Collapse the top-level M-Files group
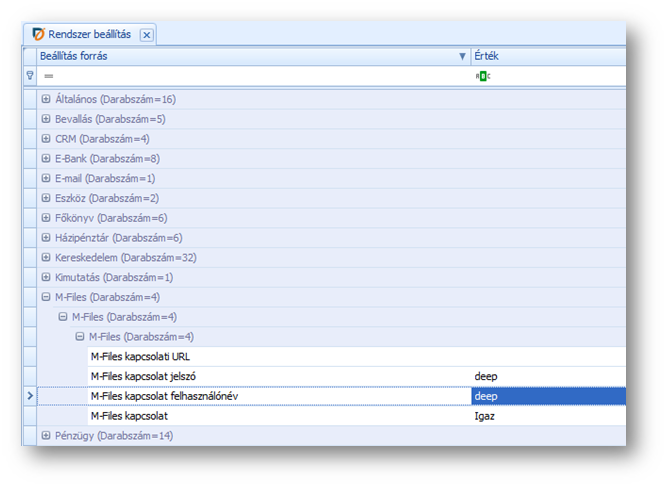The image size is (668, 488). [46, 297]
